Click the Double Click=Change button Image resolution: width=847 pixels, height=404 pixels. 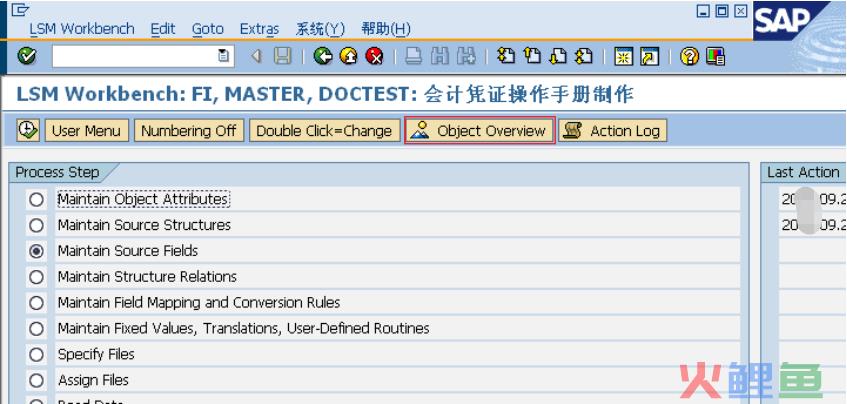(x=324, y=131)
